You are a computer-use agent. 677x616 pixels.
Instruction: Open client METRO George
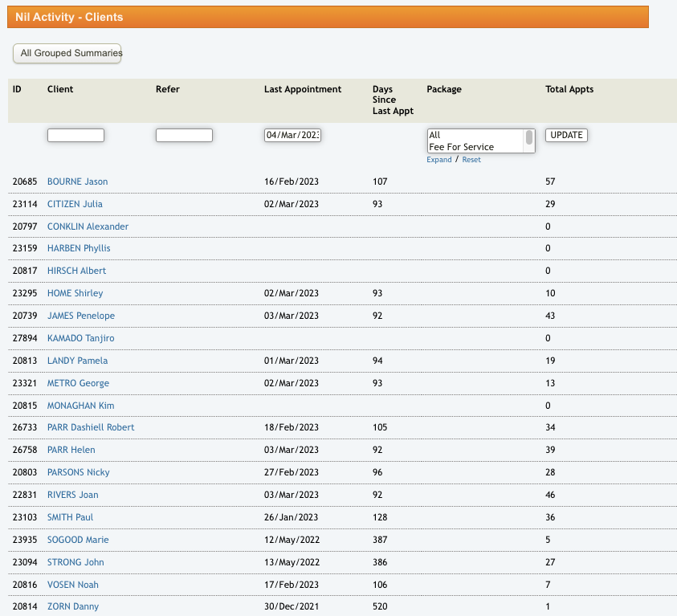point(78,384)
